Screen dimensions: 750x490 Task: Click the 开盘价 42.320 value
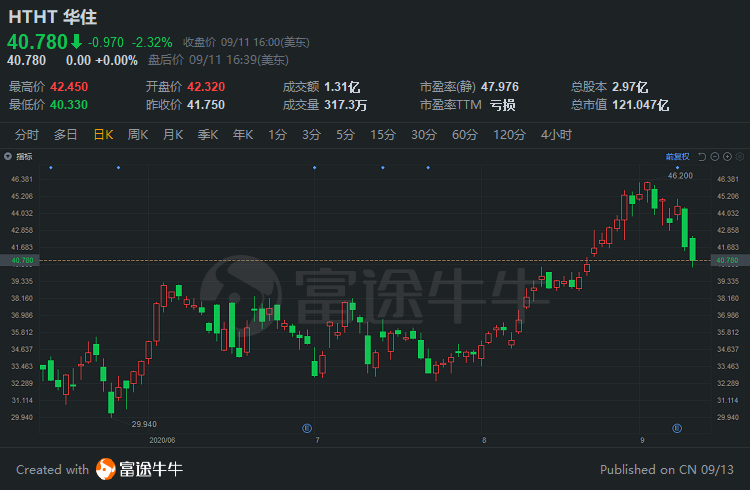click(206, 87)
